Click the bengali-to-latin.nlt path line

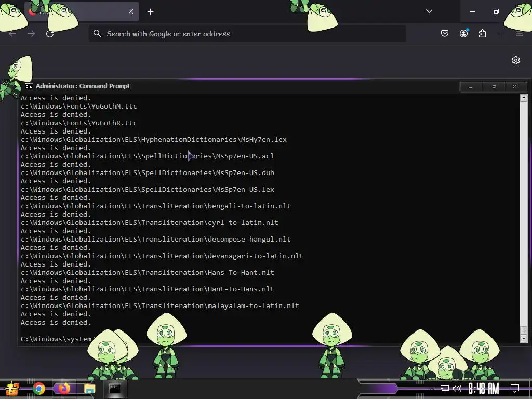tap(156, 206)
